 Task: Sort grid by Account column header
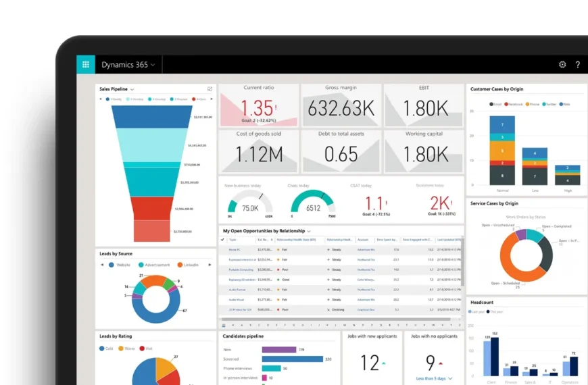coord(363,240)
